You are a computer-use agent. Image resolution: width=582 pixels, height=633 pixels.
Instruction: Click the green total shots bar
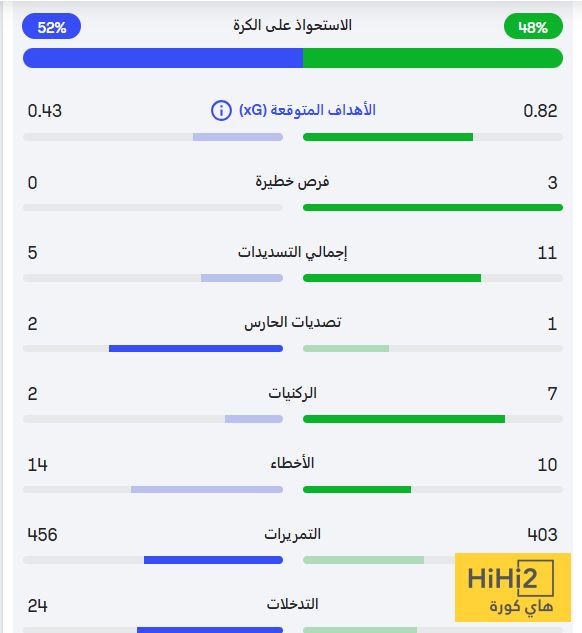(x=392, y=278)
